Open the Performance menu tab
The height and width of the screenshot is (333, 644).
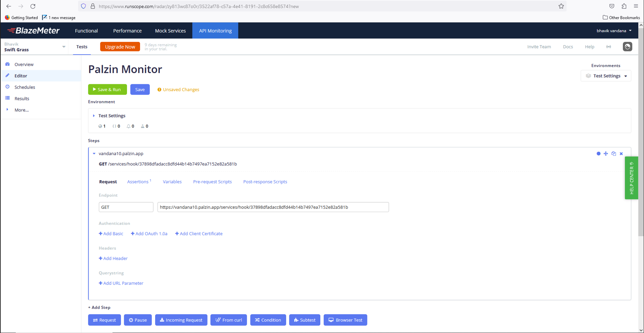(x=127, y=31)
